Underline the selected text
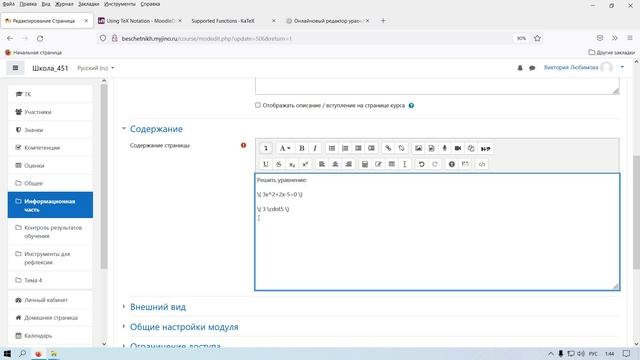This screenshot has height=360, width=640. pos(266,164)
